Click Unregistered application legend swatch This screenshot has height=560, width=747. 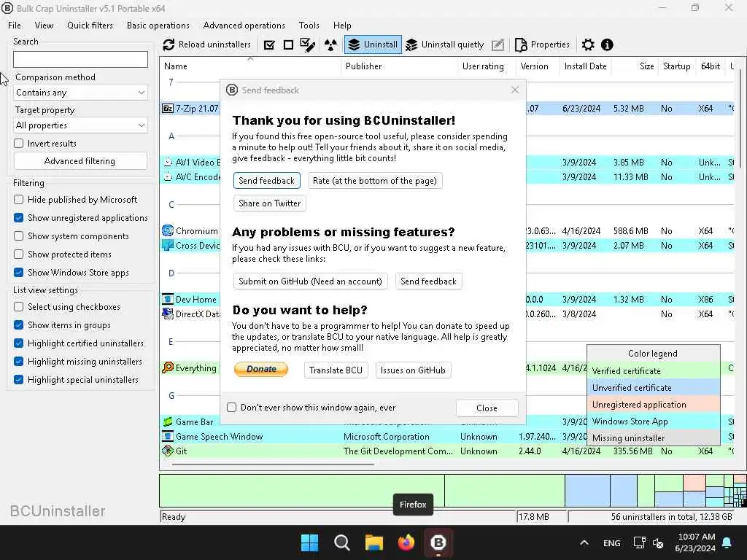pos(653,404)
